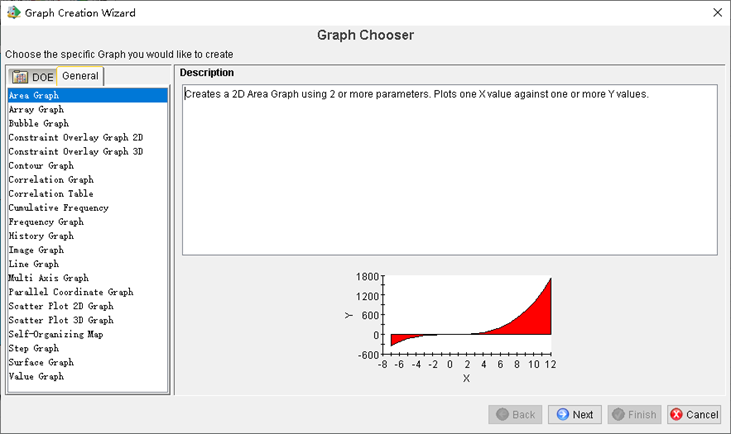Screen dimensions: 731x434
Task: Select Area Graph in the list
Action: tap(34, 95)
